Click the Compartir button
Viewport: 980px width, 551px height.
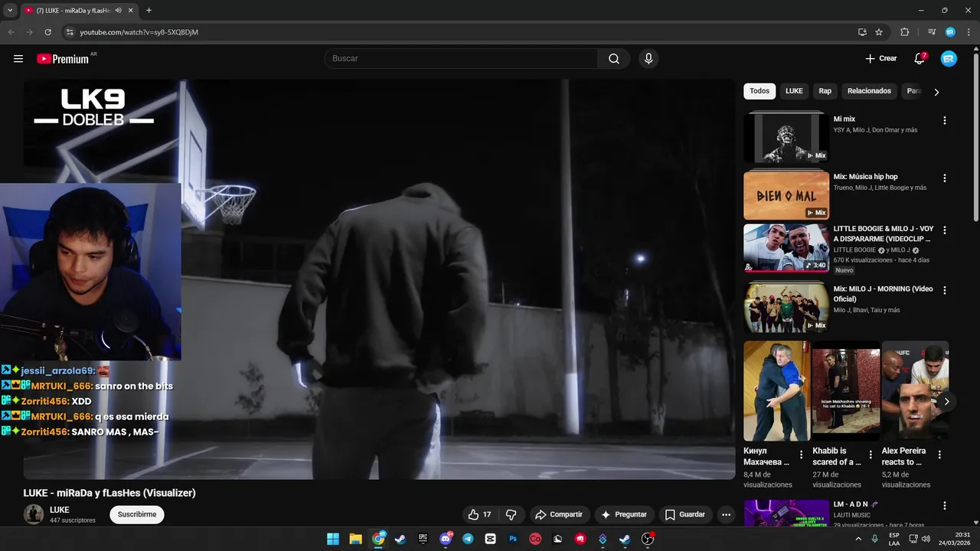click(558, 514)
